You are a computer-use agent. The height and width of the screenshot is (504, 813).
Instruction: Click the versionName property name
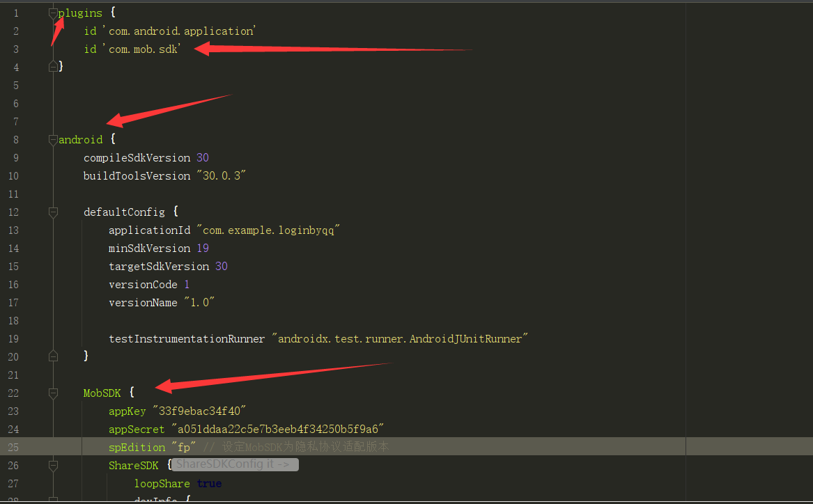(x=143, y=303)
